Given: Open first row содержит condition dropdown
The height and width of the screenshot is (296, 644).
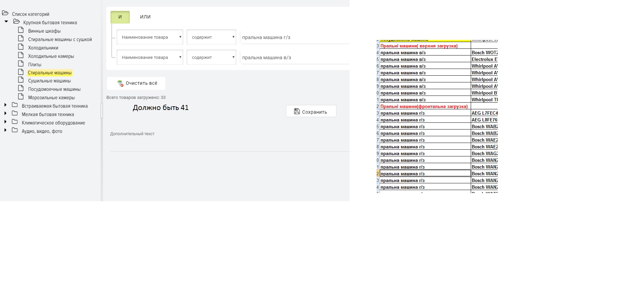Looking at the screenshot, I should click(211, 37).
